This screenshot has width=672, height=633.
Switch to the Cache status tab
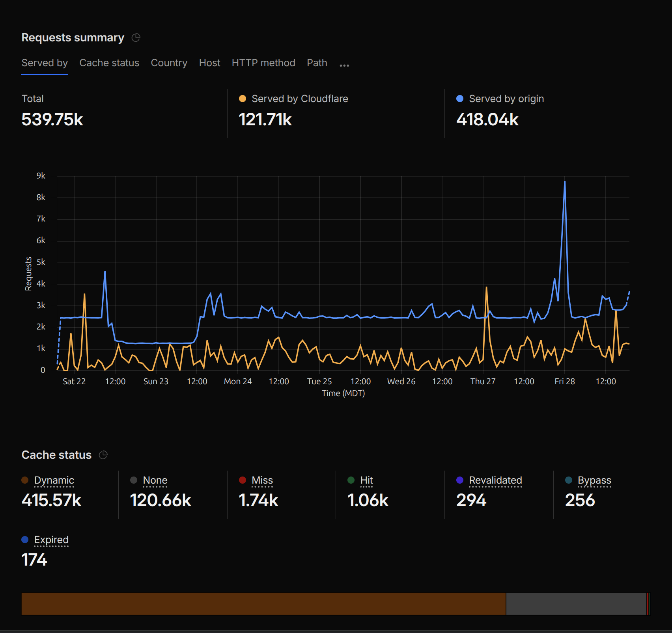click(109, 63)
